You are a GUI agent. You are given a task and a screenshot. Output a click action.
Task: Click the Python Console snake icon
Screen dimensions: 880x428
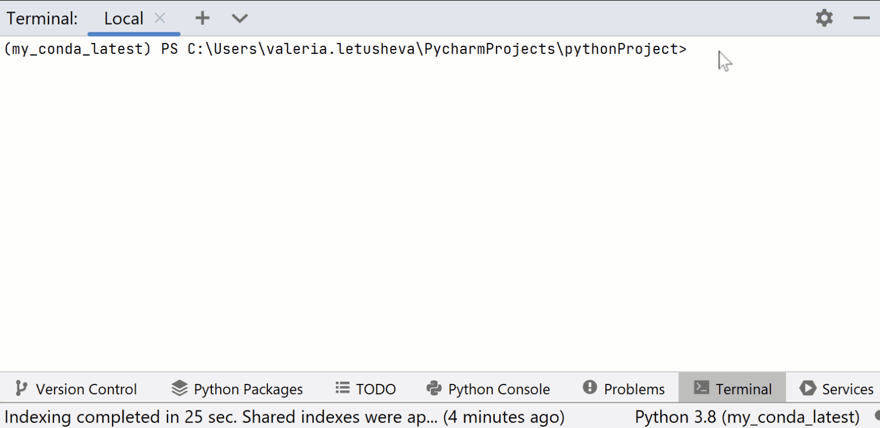[x=434, y=388]
